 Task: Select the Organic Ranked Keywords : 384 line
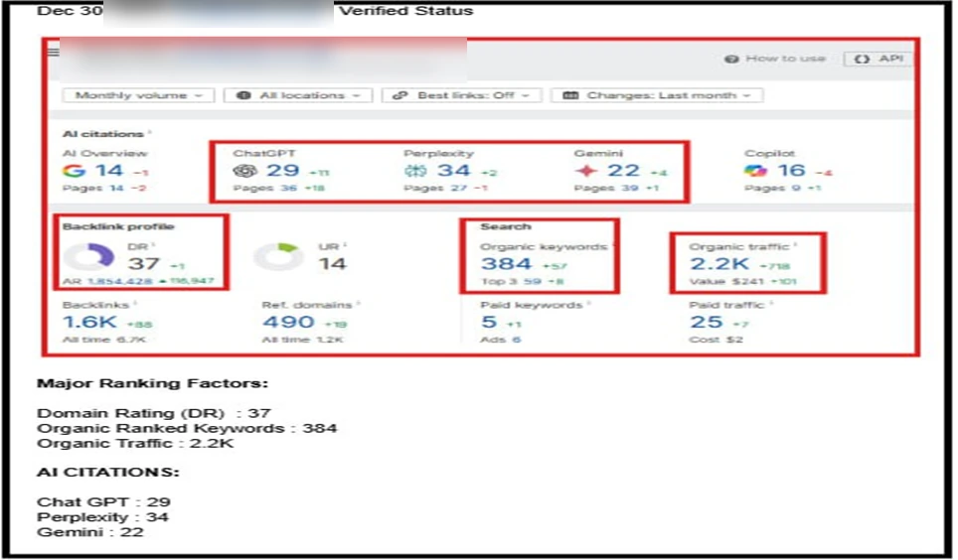[187, 428]
